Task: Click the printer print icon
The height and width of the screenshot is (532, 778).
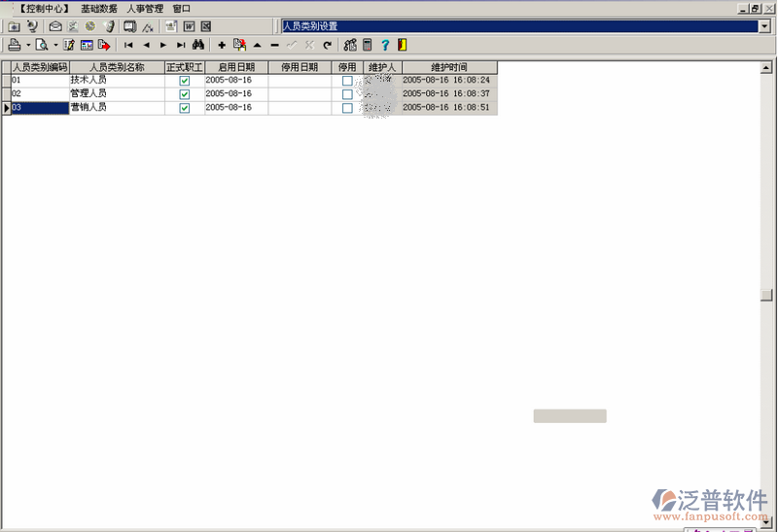Action: [15, 45]
